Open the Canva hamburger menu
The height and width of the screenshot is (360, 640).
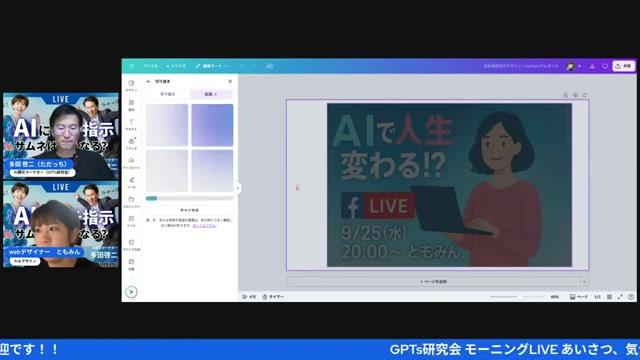(131, 66)
